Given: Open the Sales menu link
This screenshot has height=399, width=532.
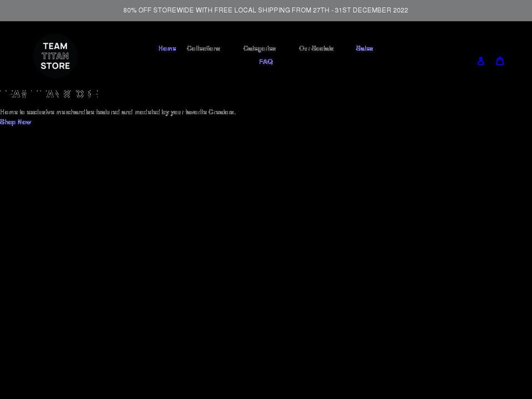Looking at the screenshot, I should [365, 49].
